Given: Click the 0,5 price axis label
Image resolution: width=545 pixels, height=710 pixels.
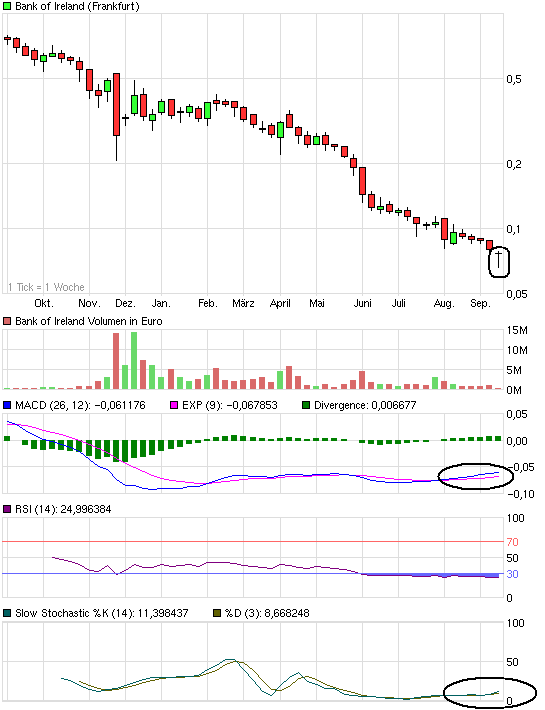Looking at the screenshot, I should point(514,80).
